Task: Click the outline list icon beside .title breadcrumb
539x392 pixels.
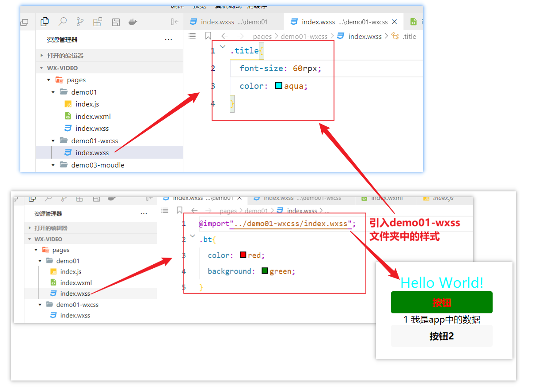Action: point(192,36)
